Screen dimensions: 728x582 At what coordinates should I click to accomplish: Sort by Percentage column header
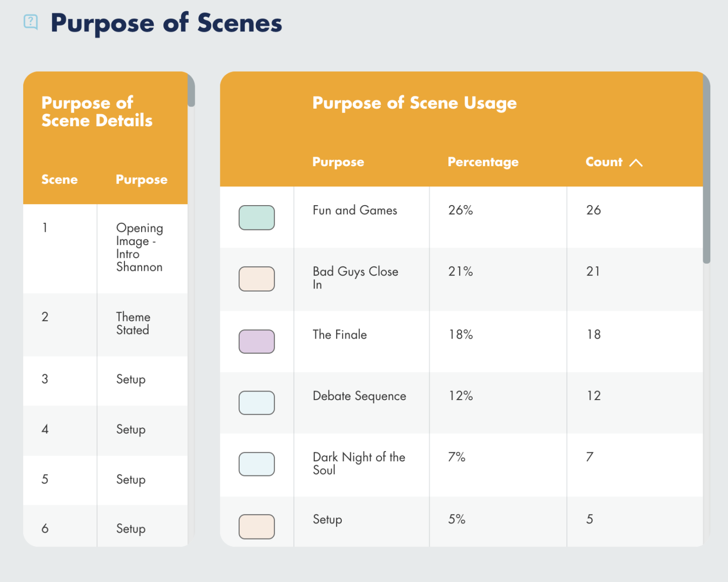tap(483, 162)
